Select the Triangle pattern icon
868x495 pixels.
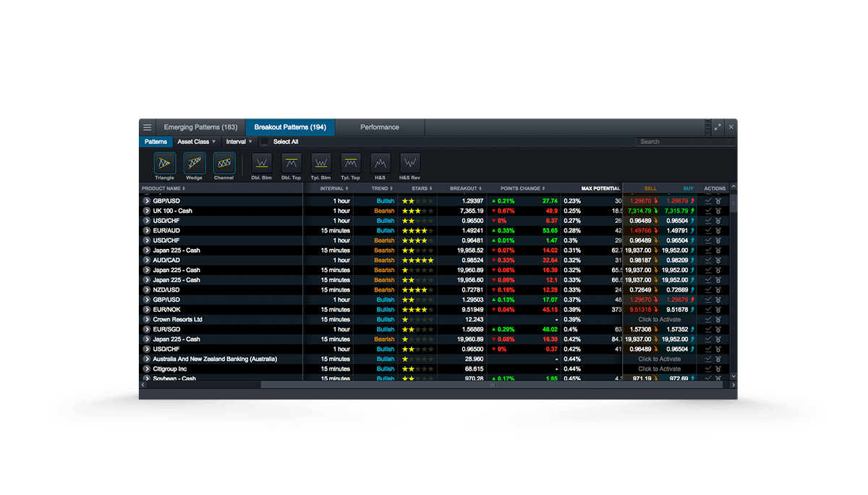point(164,163)
